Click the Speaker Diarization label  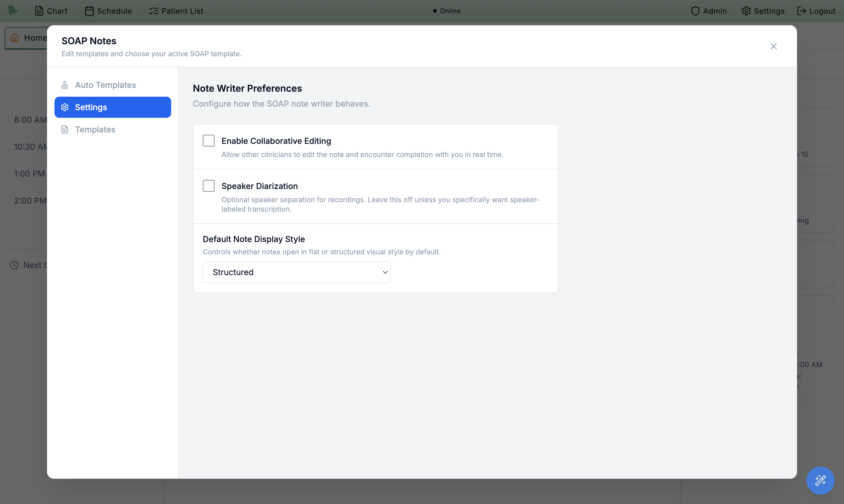[259, 186]
